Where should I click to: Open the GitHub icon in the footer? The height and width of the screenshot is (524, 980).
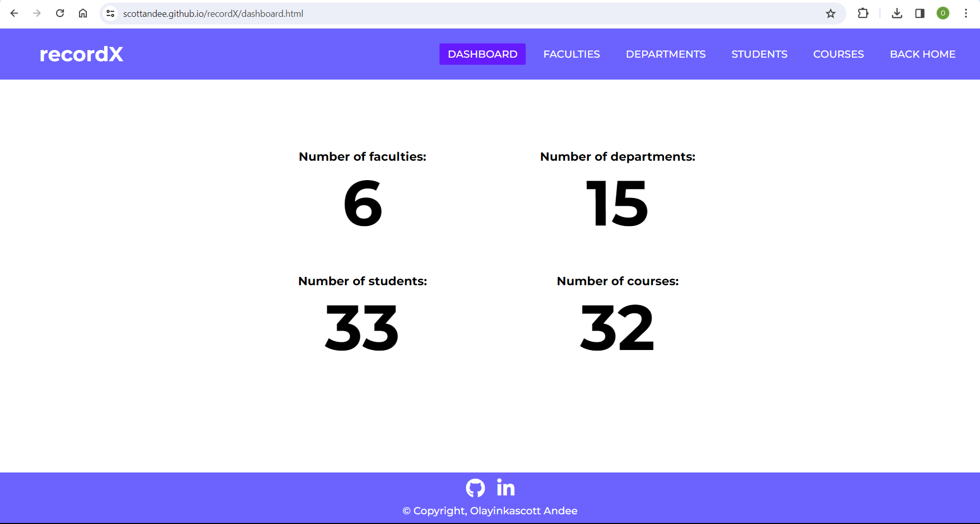click(x=475, y=488)
